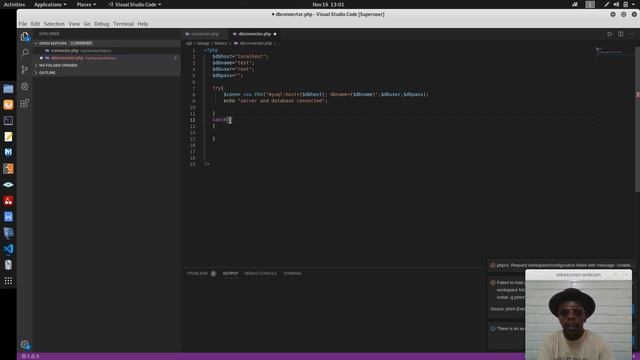Viewport: 640px width, 360px height.
Task: Open the Places dropdown in top bar
Action: tap(86, 4)
